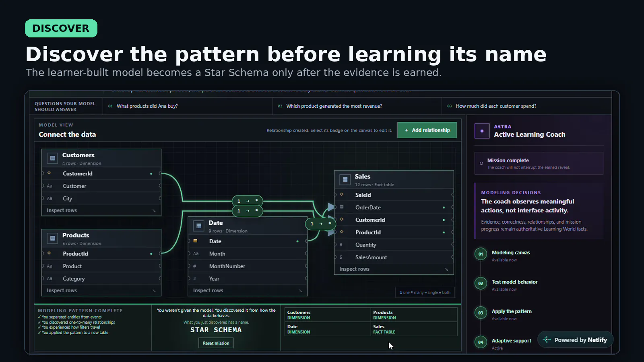This screenshot has height=362, width=644.
Task: Click step 03 Apply the pattern circle
Action: 481,313
